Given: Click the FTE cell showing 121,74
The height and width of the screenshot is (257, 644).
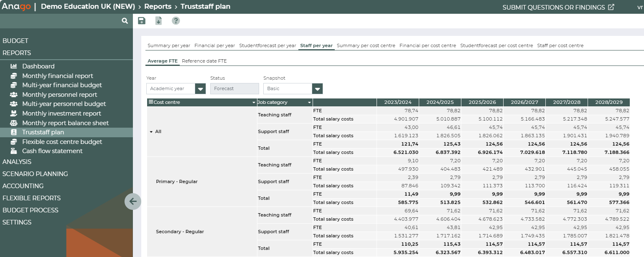Looking at the screenshot, I should pyautogui.click(x=398, y=144).
